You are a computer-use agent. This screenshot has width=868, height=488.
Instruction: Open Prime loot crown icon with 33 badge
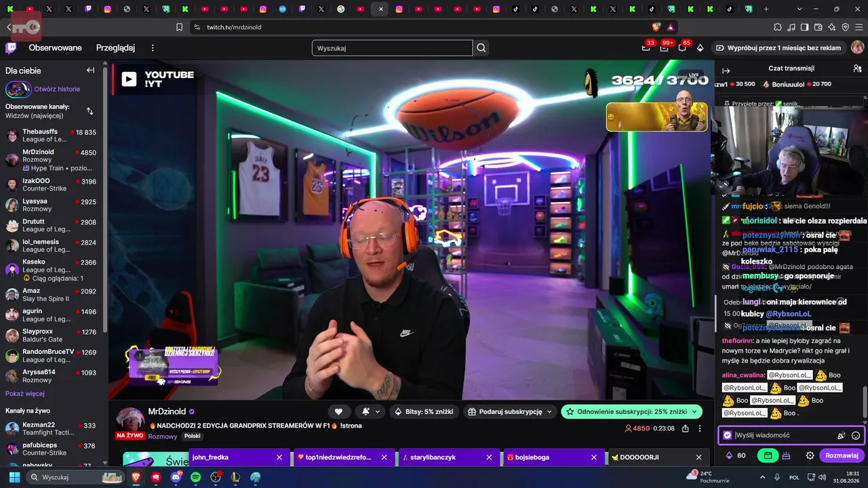[x=646, y=48]
